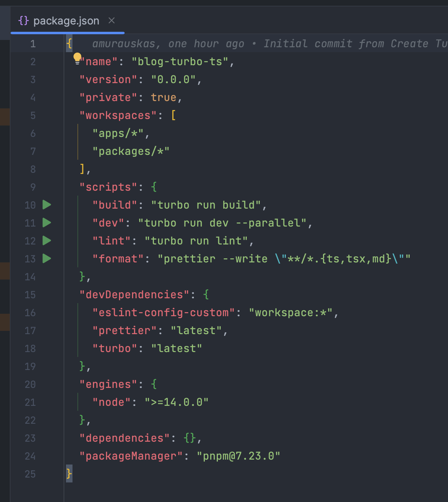Viewport: 448px width, 502px height.
Task: Run the format script gutter icon
Action: click(47, 258)
